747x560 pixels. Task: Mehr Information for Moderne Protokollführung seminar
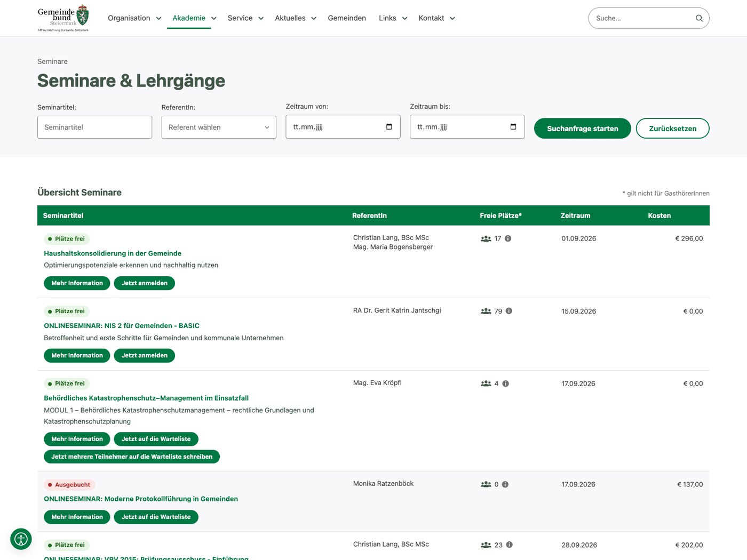77,517
